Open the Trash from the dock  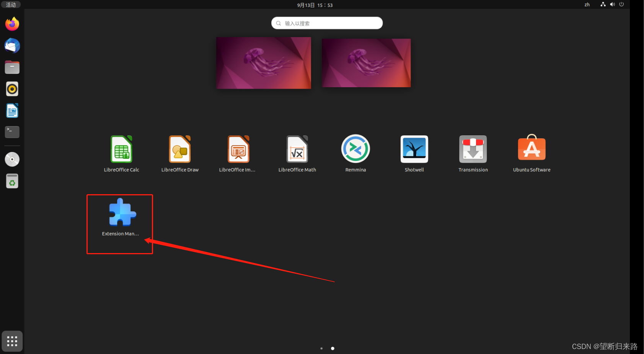(12, 181)
